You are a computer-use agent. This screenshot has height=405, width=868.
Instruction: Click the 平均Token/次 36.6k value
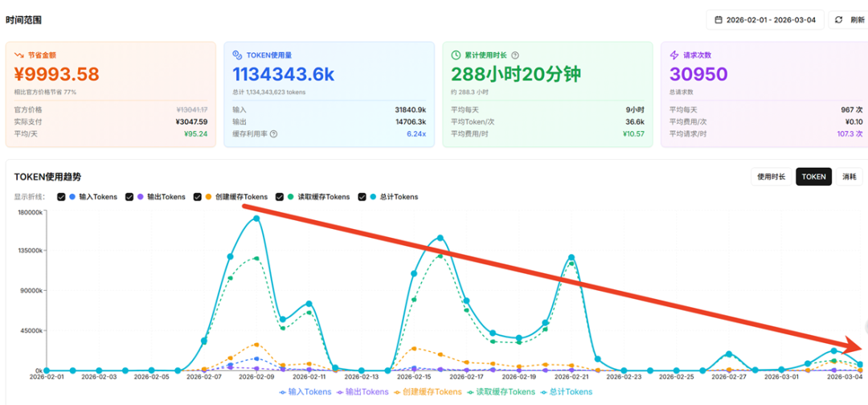click(636, 121)
